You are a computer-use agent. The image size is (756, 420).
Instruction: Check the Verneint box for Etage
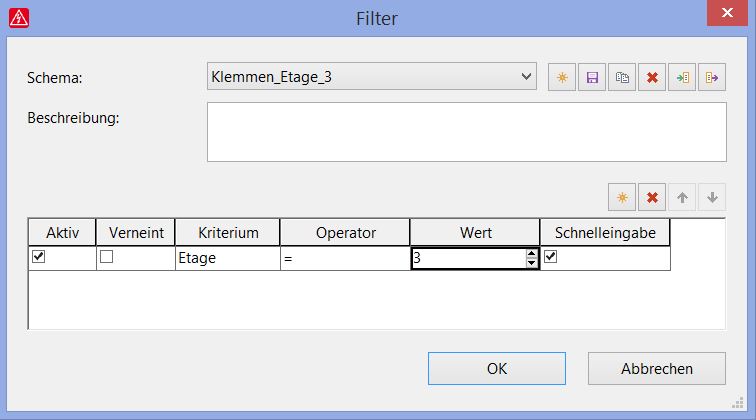[107, 257]
